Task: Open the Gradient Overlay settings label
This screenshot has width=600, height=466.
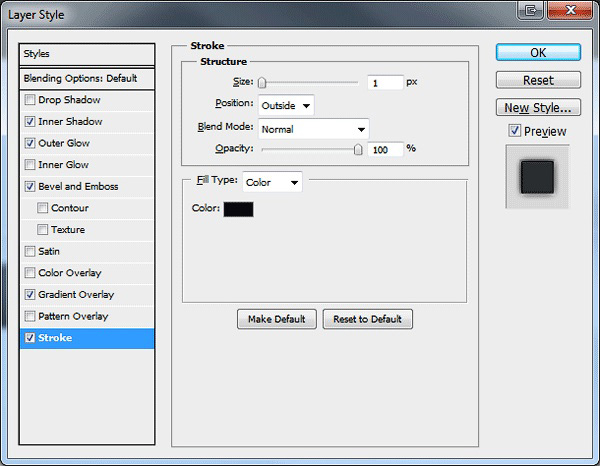Action: point(76,295)
